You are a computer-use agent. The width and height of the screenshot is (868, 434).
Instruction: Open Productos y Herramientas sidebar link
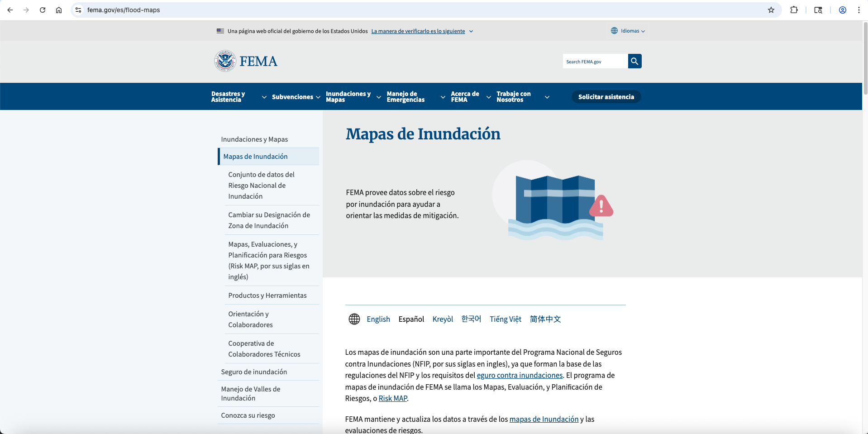pos(272,296)
